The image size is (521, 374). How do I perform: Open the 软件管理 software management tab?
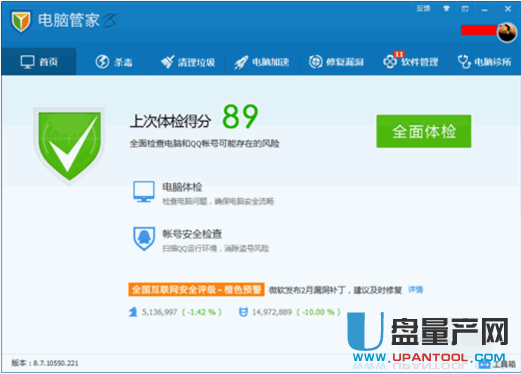pos(411,62)
